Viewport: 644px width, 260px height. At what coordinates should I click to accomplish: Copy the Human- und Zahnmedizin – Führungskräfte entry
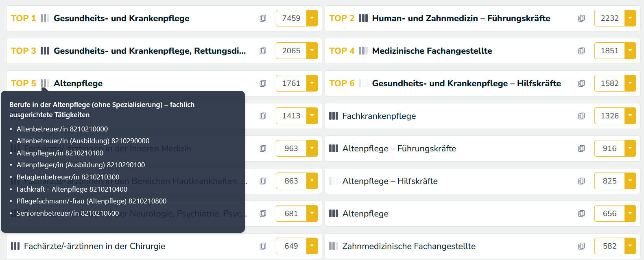(x=581, y=18)
